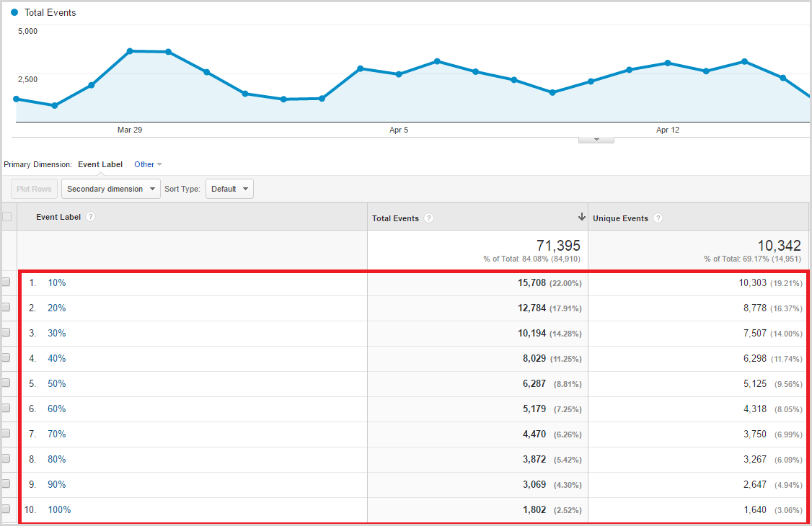The height and width of the screenshot is (526, 812).
Task: Open the 100% event label link
Action: pos(59,509)
